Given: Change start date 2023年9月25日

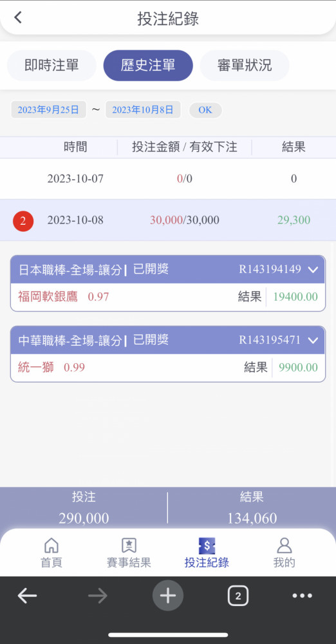Looking at the screenshot, I should [48, 109].
